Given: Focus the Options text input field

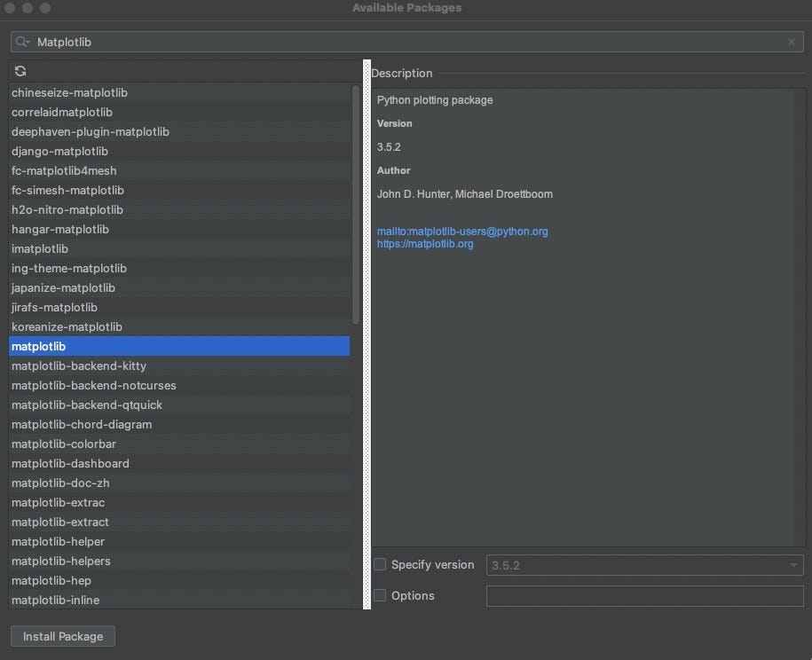Looking at the screenshot, I should click(645, 596).
